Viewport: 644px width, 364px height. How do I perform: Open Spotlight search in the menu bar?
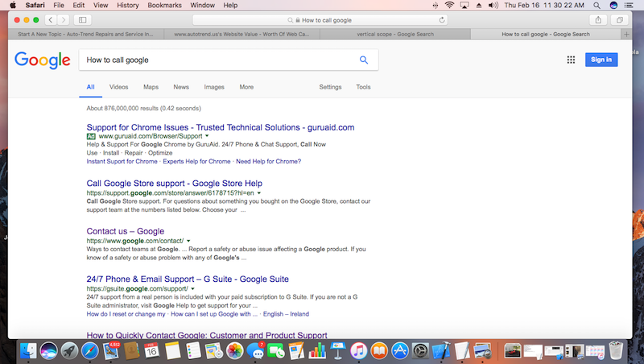pos(597,6)
